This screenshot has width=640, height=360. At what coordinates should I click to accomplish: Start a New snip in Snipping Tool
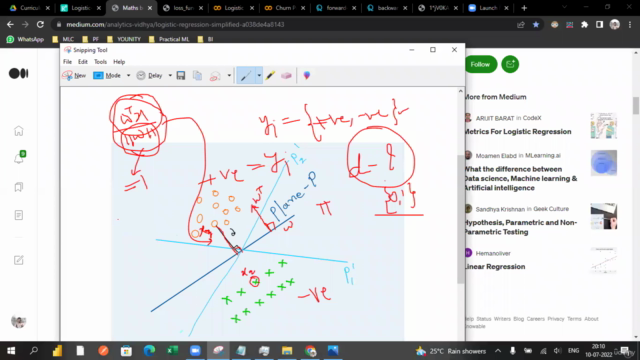[x=74, y=76]
